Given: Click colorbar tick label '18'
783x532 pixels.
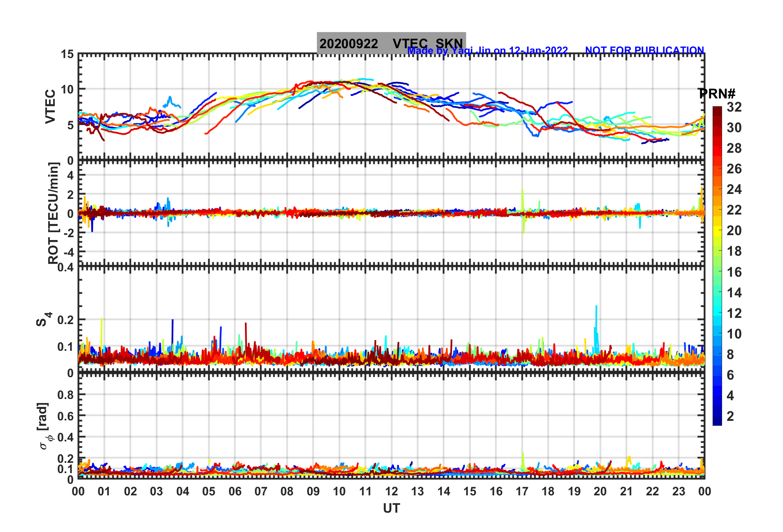Looking at the screenshot, I should (x=734, y=251).
